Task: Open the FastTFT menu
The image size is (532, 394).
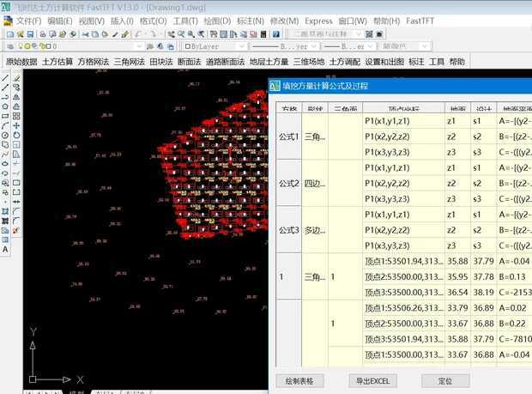Action: click(x=420, y=21)
